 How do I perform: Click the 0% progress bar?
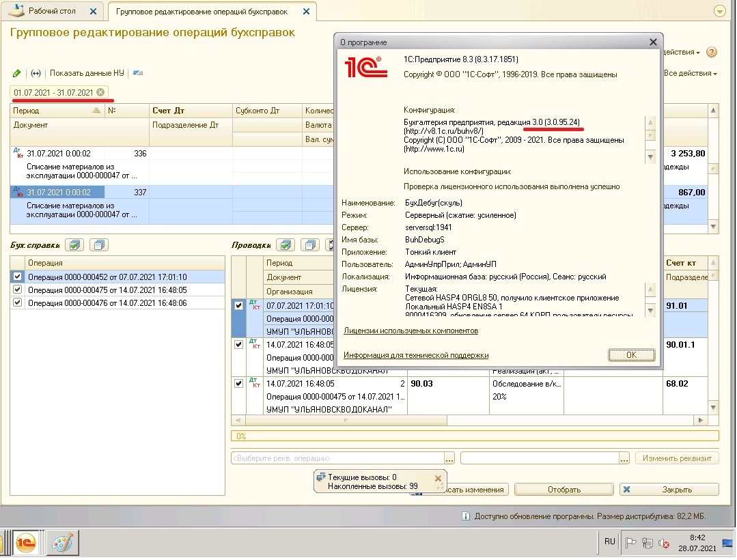click(475, 436)
